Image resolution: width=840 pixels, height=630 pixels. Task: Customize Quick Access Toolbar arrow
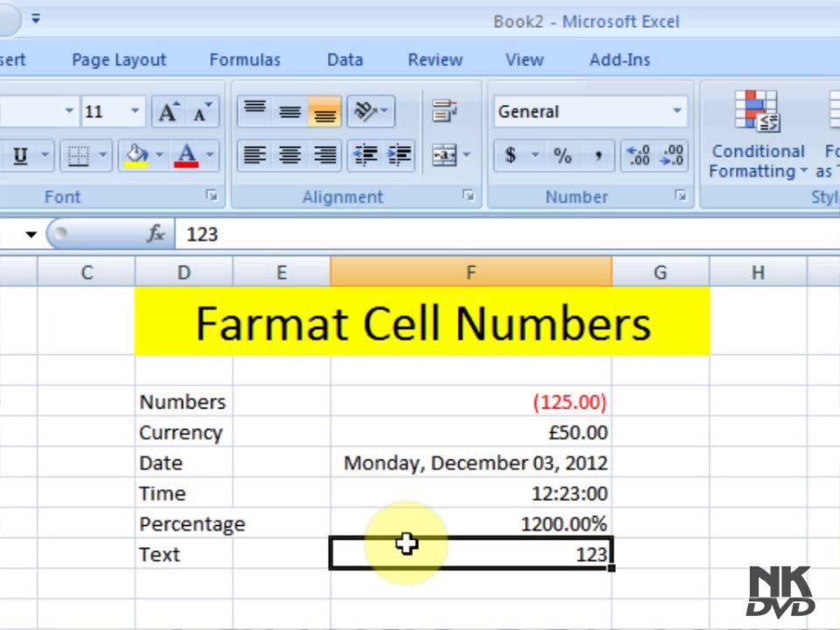35,19
